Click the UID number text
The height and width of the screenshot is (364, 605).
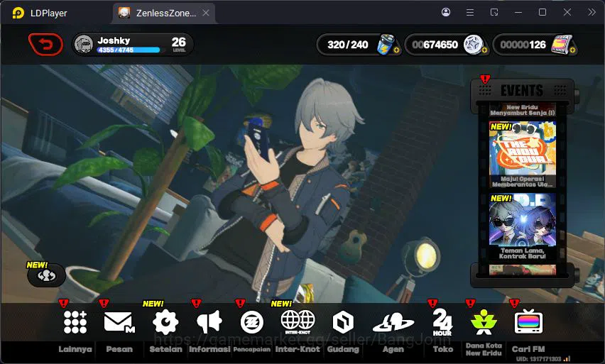(x=539, y=359)
